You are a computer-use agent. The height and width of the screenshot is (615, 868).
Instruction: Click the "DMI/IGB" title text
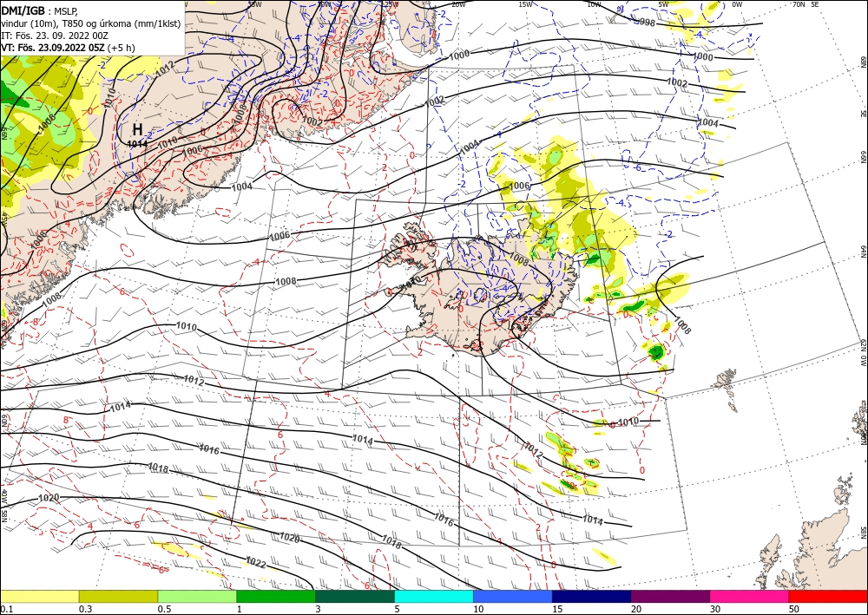pyautogui.click(x=23, y=10)
